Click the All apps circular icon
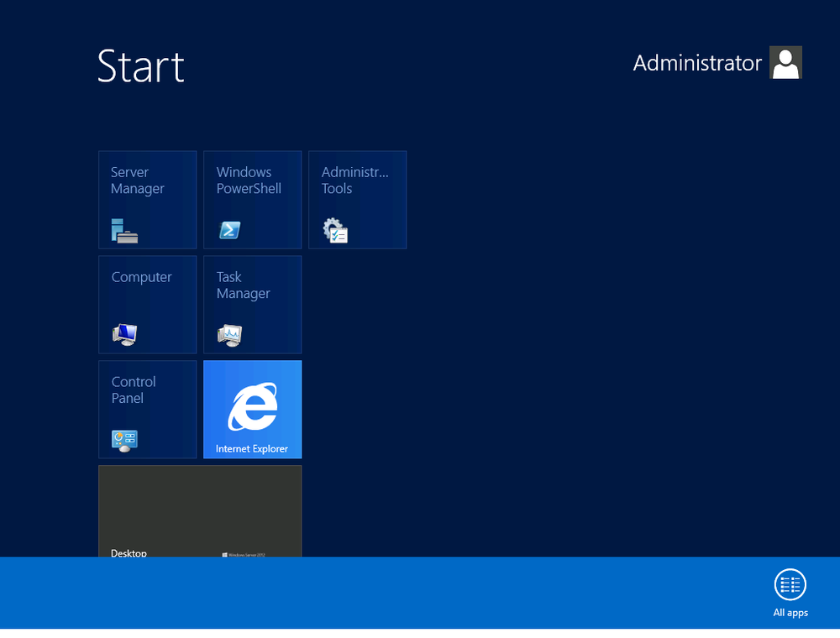Viewport: 840px width, 638px height. 790,584
